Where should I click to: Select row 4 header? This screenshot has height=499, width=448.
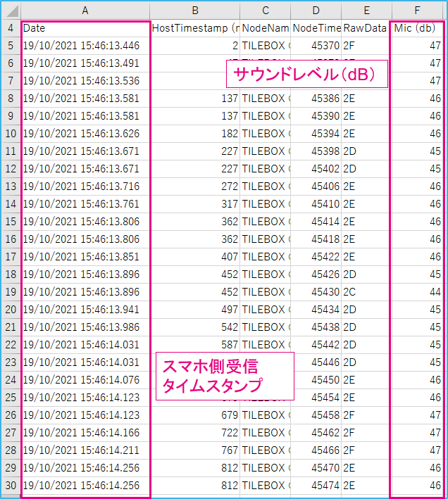coord(11,28)
